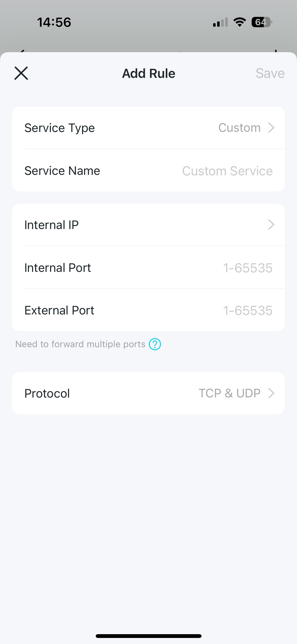
Task: Tap the Protocol row label
Action: [x=47, y=393]
